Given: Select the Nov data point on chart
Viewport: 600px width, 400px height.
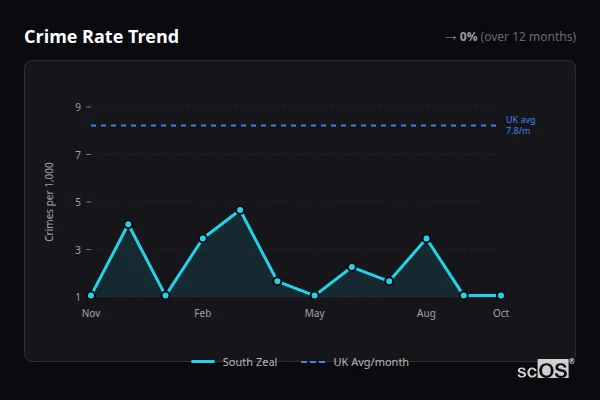Looking at the screenshot, I should pyautogui.click(x=91, y=296).
